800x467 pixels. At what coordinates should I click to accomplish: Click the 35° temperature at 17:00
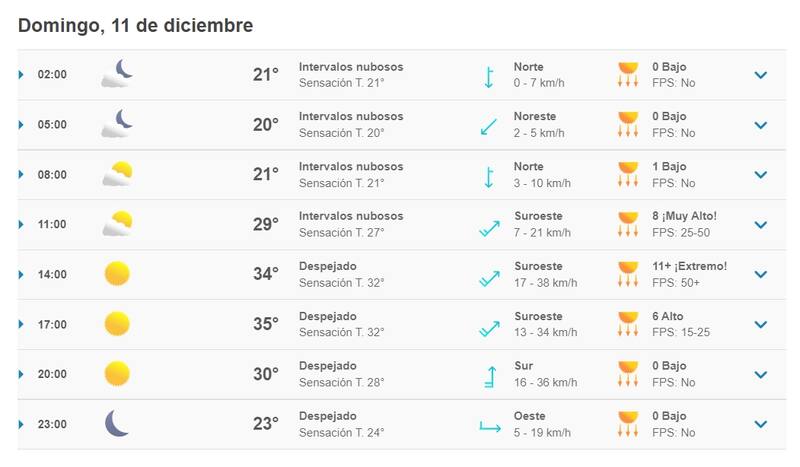pos(265,324)
